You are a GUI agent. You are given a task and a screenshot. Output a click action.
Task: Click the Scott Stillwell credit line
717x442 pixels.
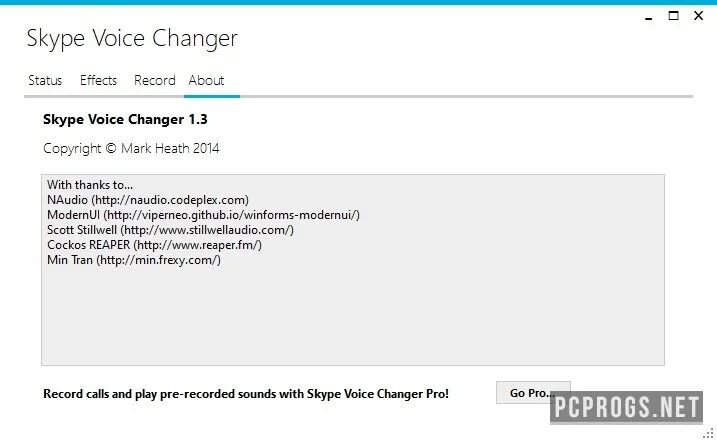tap(171, 230)
